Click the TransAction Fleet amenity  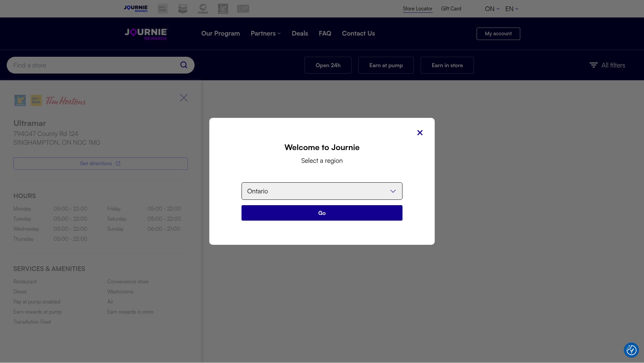coord(32,322)
